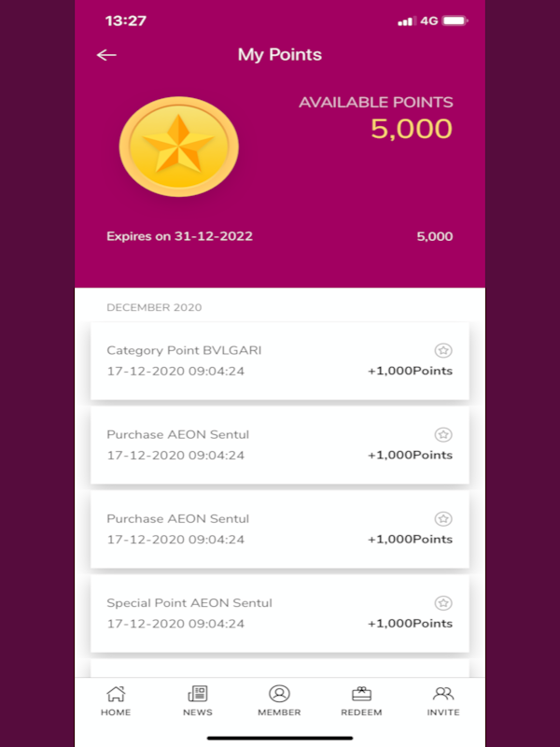Tap the 4G signal status indicator

429,21
